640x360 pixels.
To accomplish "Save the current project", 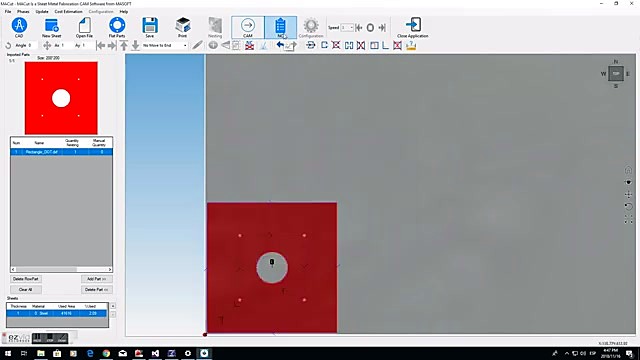I will coord(150,27).
